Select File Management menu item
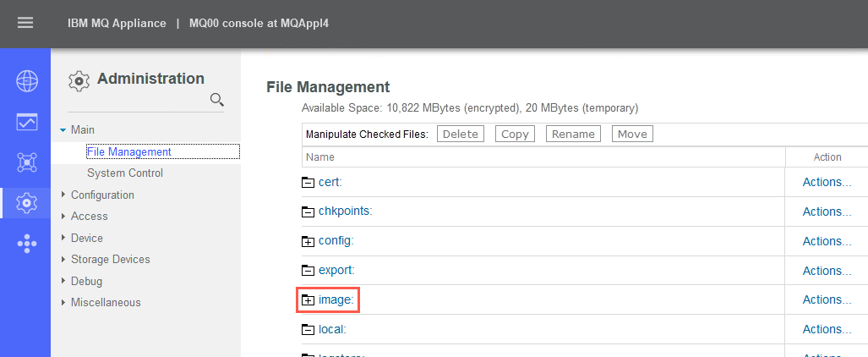 [x=129, y=151]
